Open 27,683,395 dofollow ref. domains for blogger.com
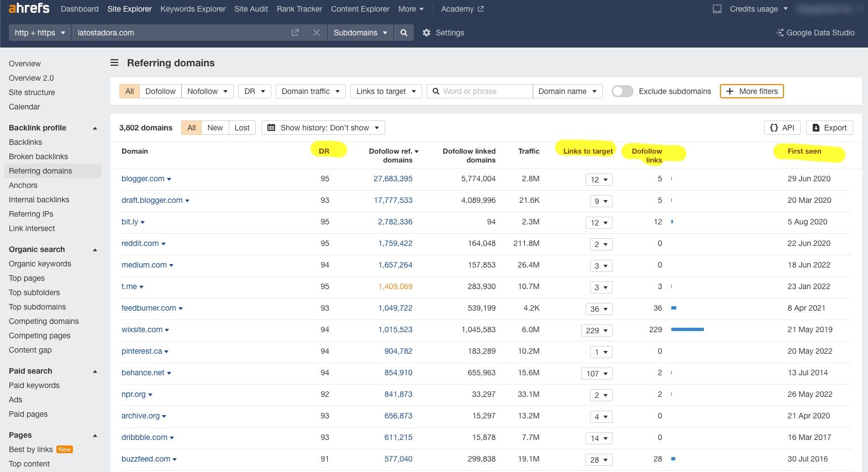The image size is (868, 472). pos(393,179)
